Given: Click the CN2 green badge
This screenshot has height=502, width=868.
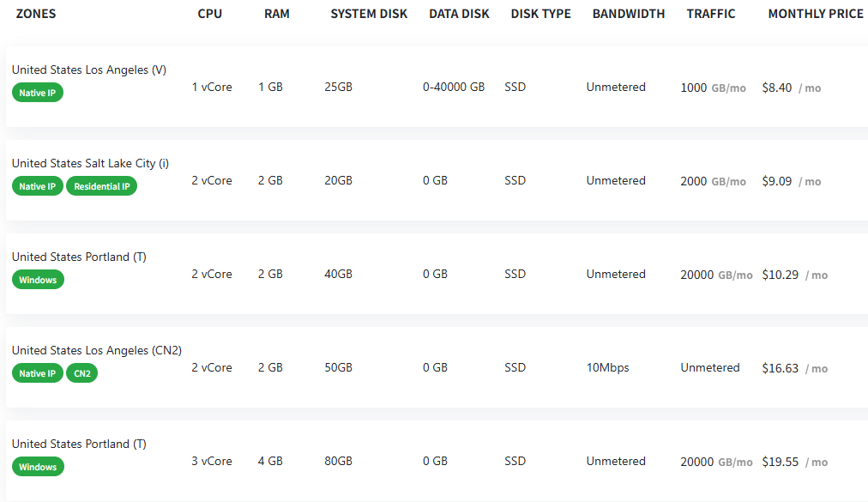Looking at the screenshot, I should tap(82, 373).
